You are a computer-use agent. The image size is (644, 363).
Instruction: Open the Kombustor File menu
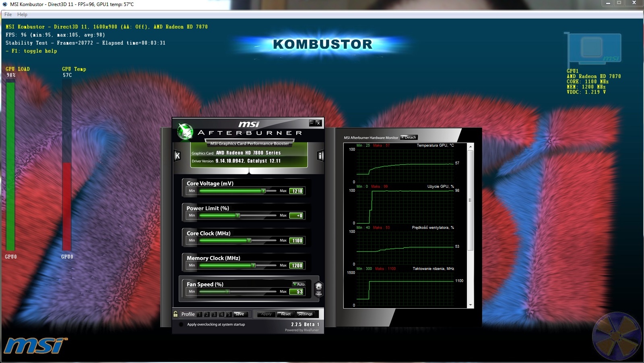[8, 15]
